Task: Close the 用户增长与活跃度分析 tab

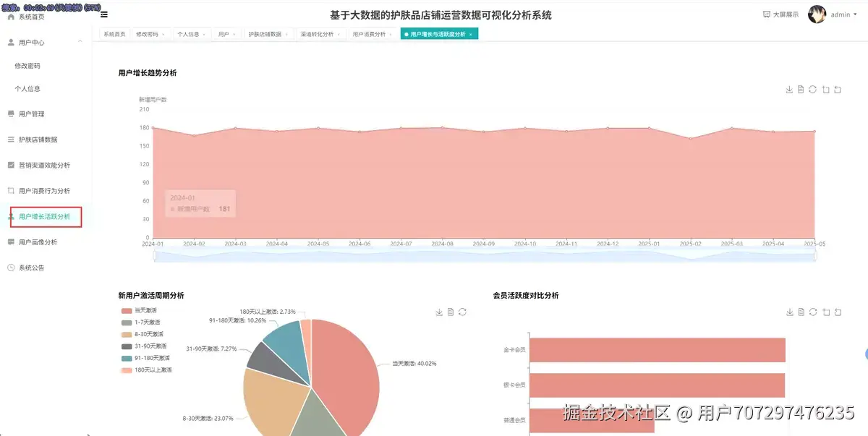Action: pos(471,34)
